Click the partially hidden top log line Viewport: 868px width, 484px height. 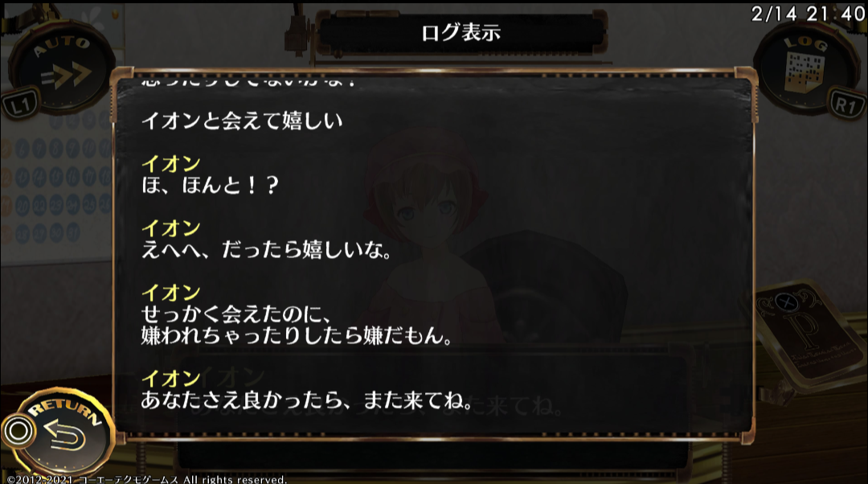[248, 83]
